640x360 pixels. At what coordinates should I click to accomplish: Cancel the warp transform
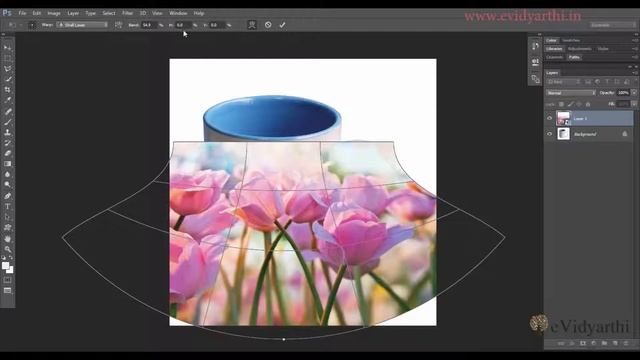268,25
